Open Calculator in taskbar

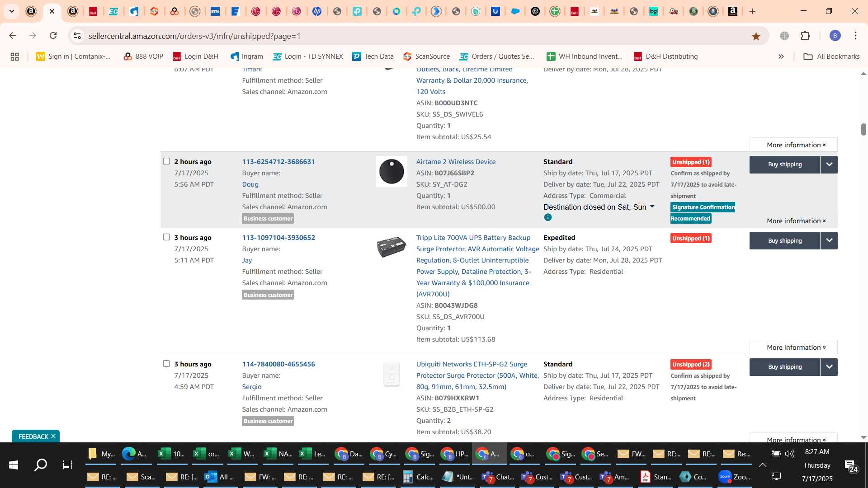click(x=419, y=477)
